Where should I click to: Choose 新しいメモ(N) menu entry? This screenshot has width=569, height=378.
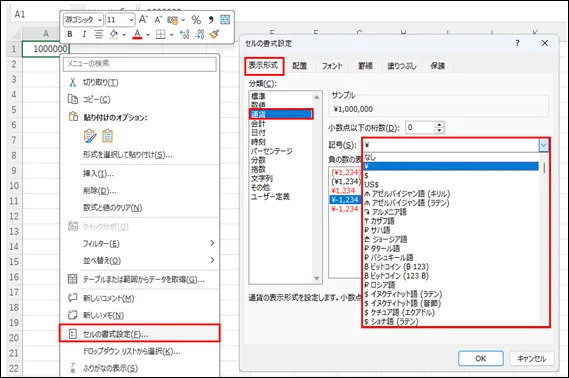[140, 315]
